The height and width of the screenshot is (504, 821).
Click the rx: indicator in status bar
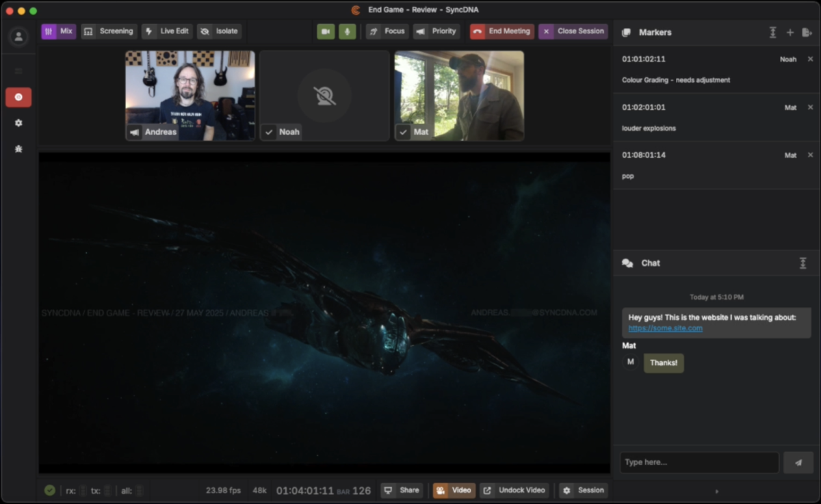pos(76,490)
